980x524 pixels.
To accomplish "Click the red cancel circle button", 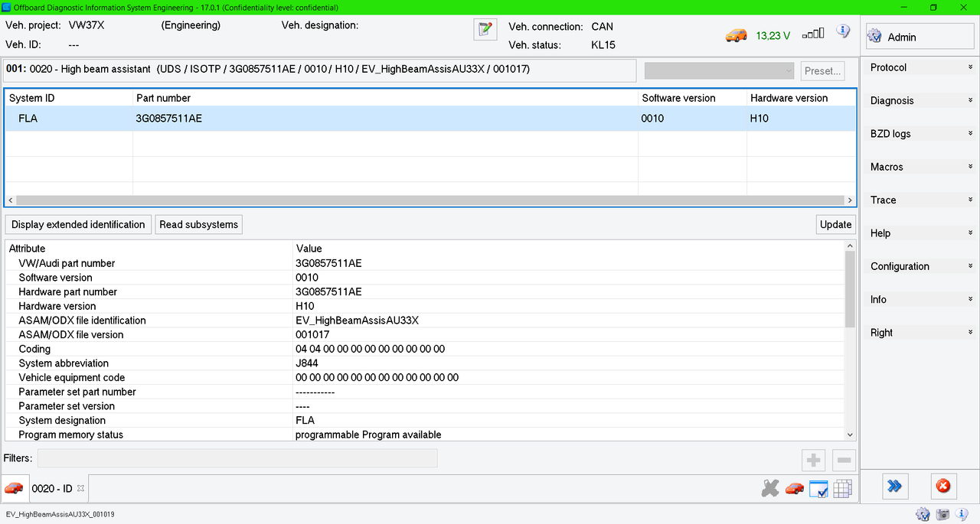I will tap(943, 486).
